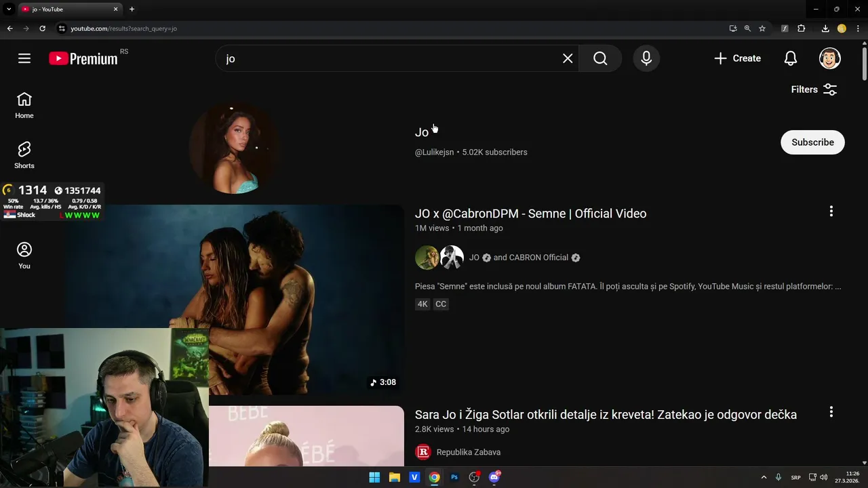Open Discord from the taskbar
The width and height of the screenshot is (868, 488).
click(x=494, y=477)
